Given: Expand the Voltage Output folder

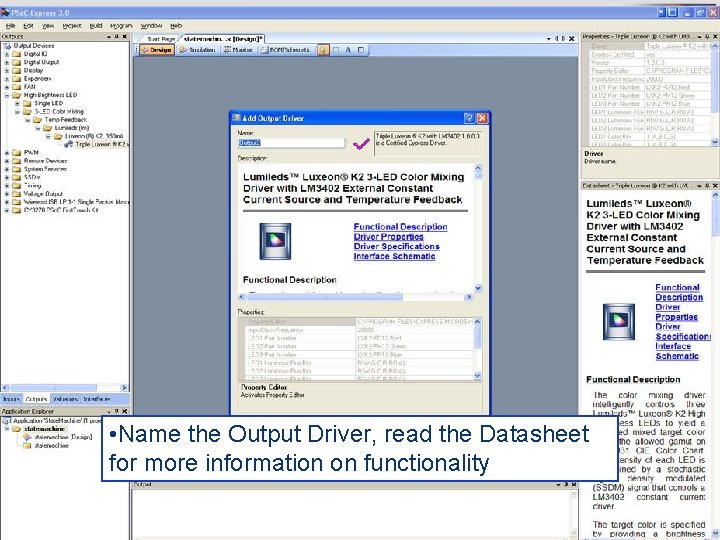Looking at the screenshot, I should pos(7,194).
